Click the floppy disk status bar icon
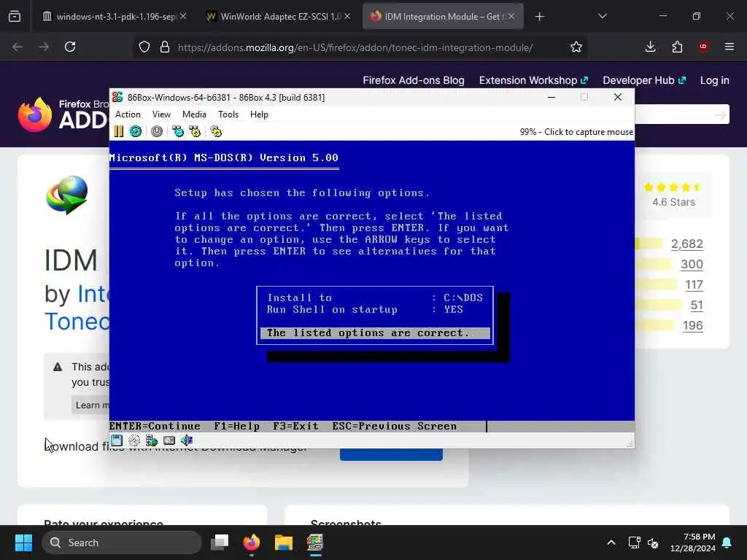The width and height of the screenshot is (747, 560). [x=117, y=440]
